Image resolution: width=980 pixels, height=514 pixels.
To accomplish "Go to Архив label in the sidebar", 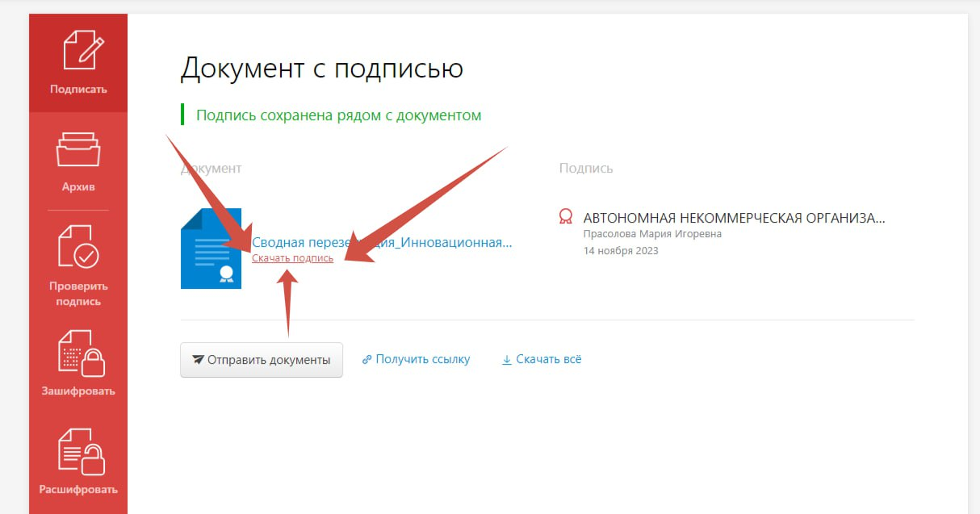I will click(x=78, y=186).
